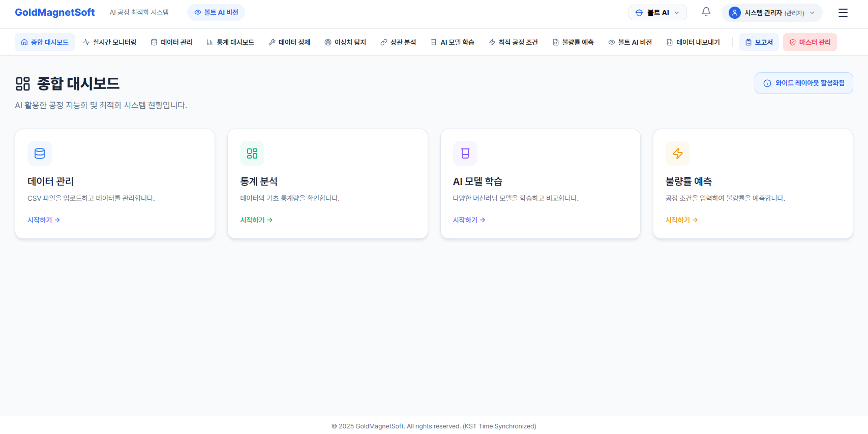The image size is (868, 434).
Task: Click the lightning icon in 불량률 예측 card
Action: click(677, 153)
